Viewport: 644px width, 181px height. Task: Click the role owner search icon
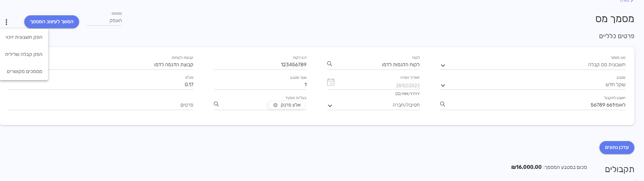[x=216, y=104]
